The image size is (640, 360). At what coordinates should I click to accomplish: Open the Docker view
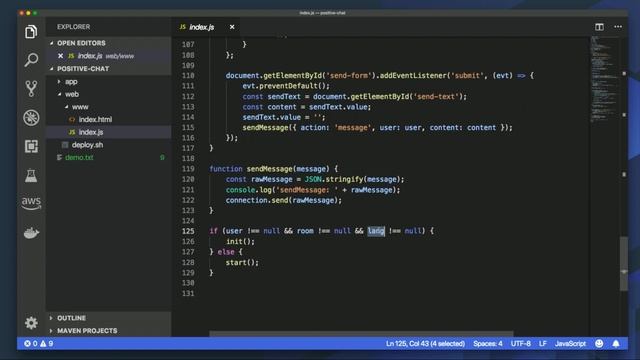tap(31, 233)
